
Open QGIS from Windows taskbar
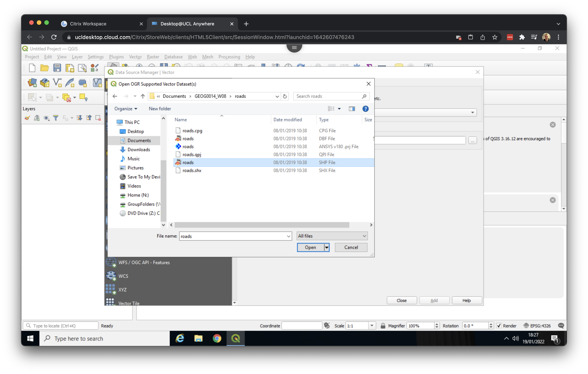coord(235,339)
